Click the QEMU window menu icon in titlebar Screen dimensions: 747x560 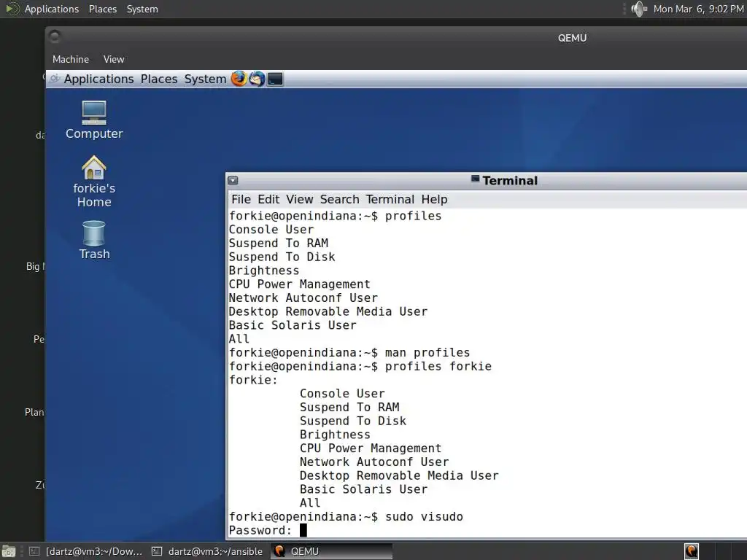[55, 36]
